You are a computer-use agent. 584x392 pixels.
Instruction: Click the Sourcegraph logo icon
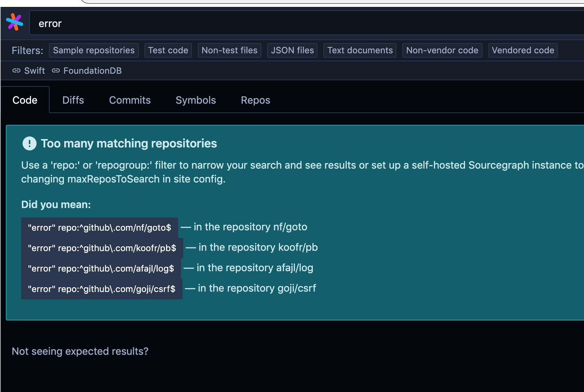pyautogui.click(x=15, y=22)
